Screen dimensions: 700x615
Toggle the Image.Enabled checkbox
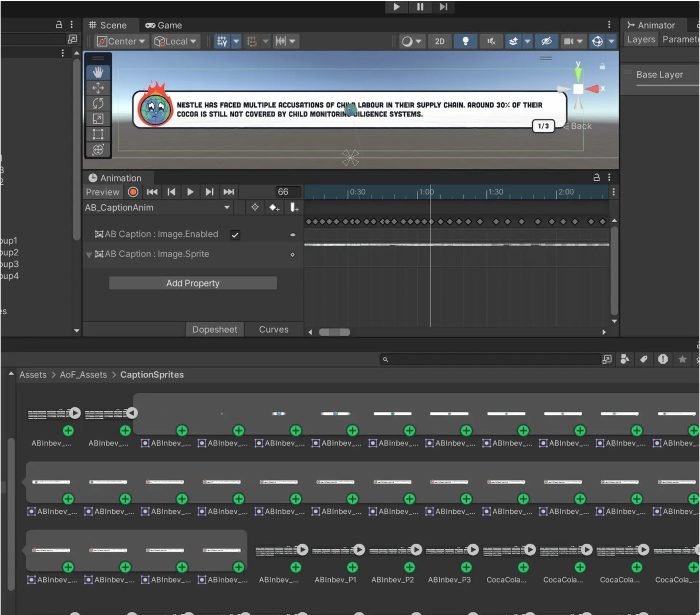pos(235,235)
